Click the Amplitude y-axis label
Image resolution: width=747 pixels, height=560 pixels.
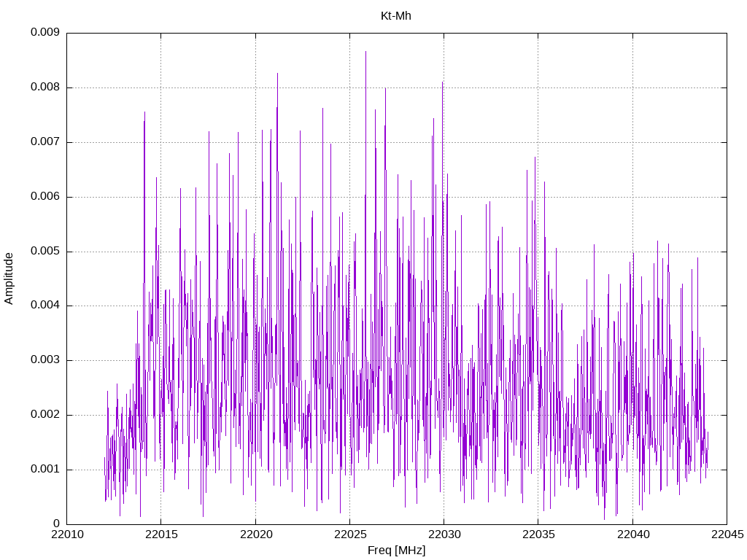[9, 279]
